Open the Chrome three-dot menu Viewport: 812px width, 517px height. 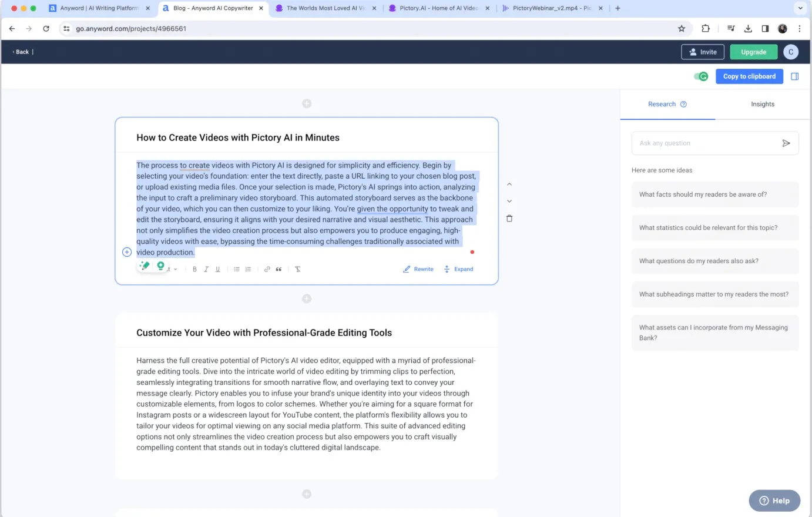point(800,28)
